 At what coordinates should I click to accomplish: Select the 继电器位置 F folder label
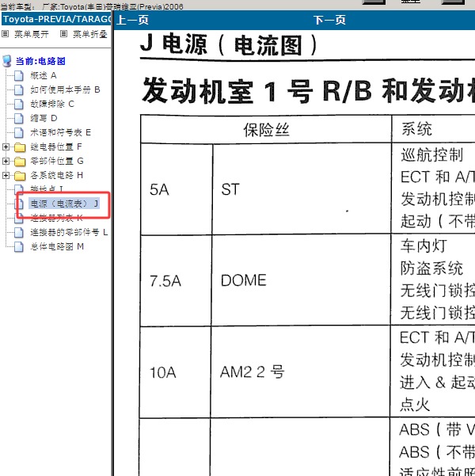point(56,147)
